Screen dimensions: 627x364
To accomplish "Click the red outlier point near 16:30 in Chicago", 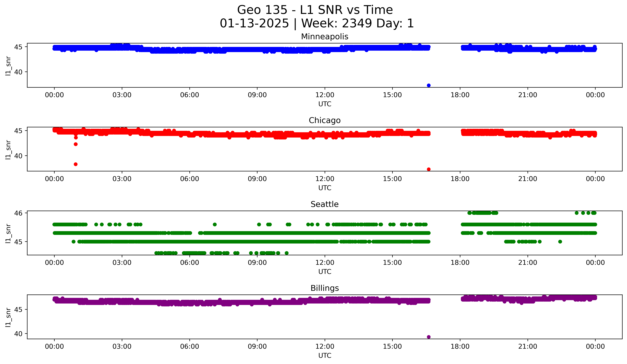I will click(x=428, y=169).
